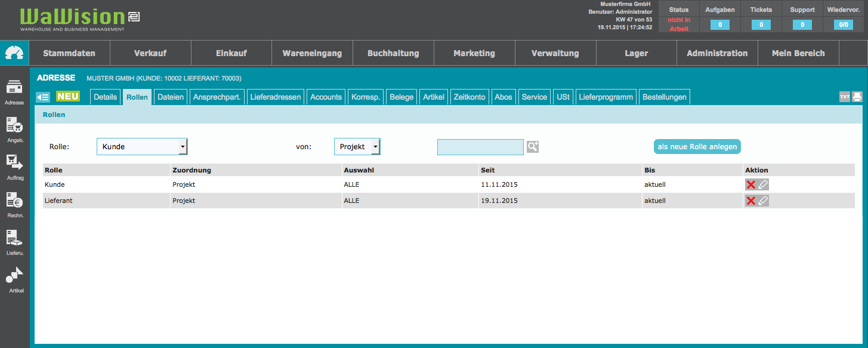Open the Buchhaltung main menu
This screenshot has width=868, height=348.
tap(393, 53)
